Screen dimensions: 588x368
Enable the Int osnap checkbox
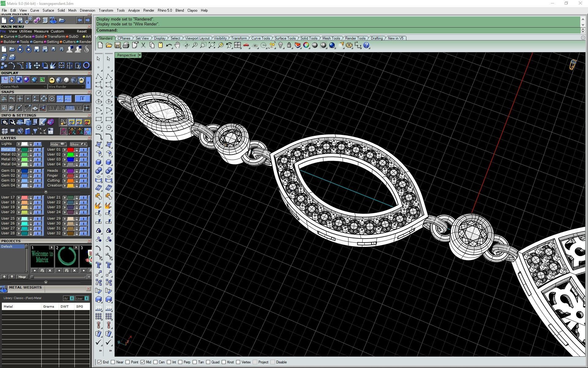pos(169,362)
